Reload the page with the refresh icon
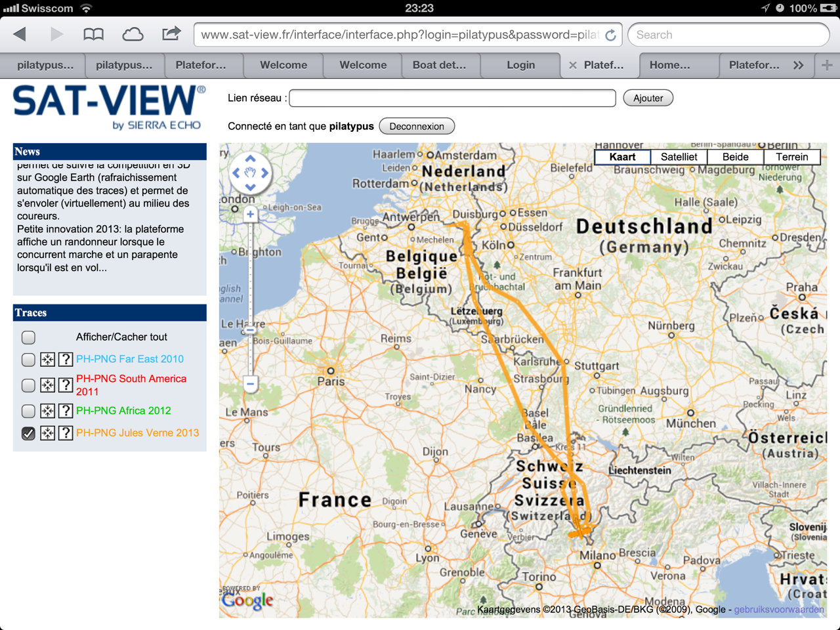Viewport: 840px width, 630px height. [x=610, y=35]
